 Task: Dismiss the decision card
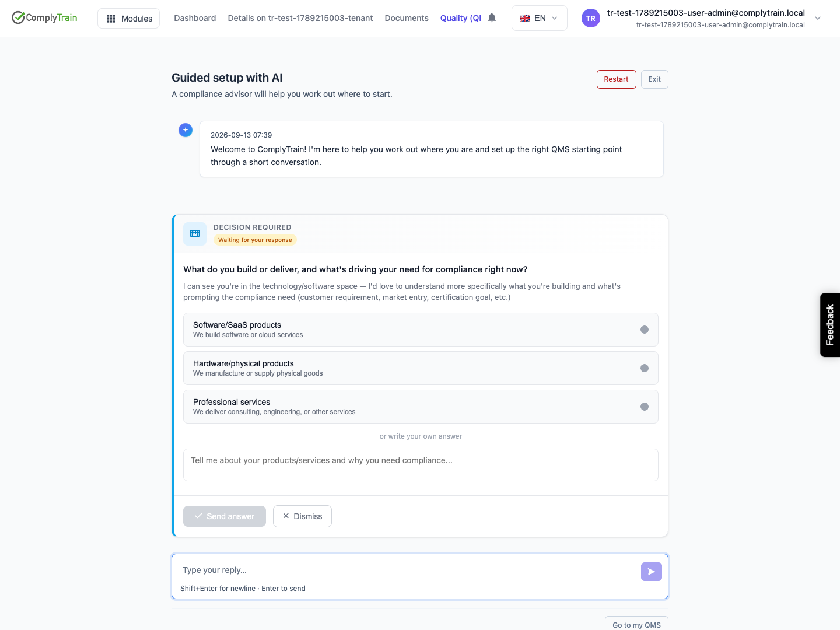[x=302, y=516]
